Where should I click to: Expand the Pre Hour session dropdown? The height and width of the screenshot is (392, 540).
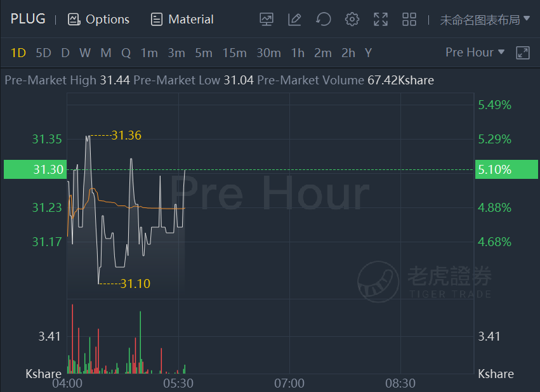tap(475, 52)
